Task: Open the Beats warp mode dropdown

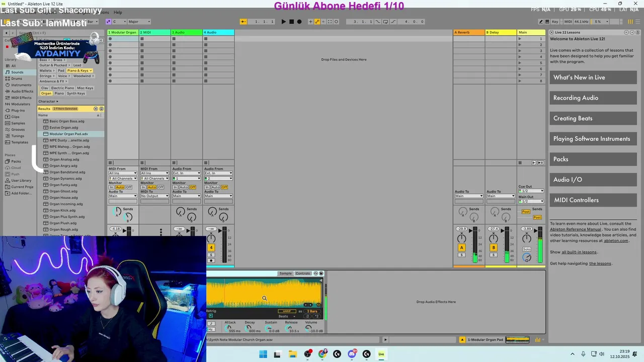Action: coord(288,316)
